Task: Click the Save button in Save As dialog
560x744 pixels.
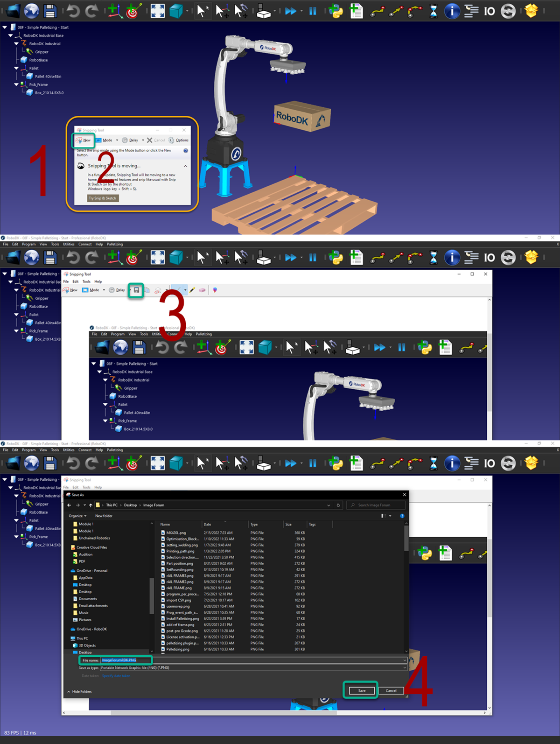Action: coord(362,691)
